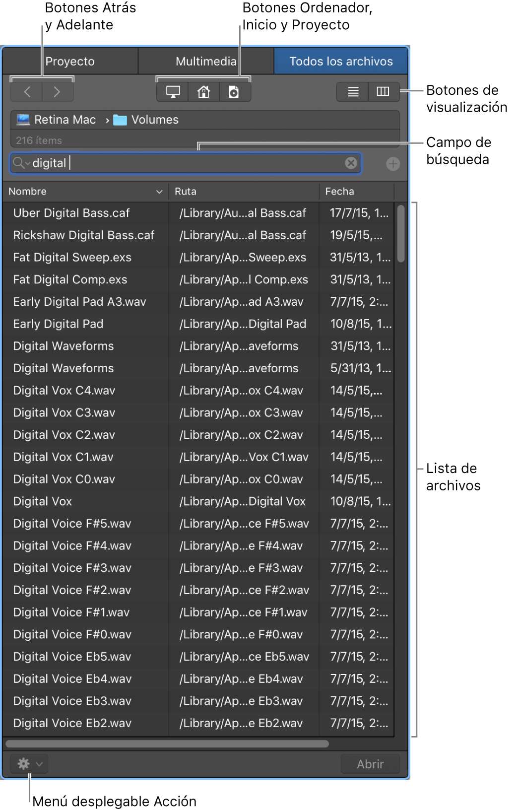Image resolution: width=520 pixels, height=812 pixels.
Task: Click path /Library/Ap...Vox C1.wav
Action: coord(244,457)
